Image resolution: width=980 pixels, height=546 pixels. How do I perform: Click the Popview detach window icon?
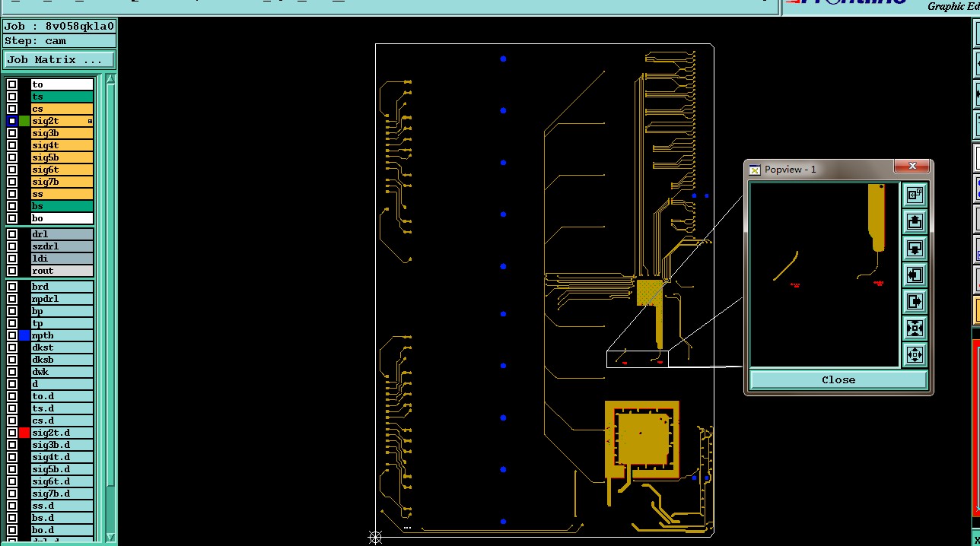(915, 195)
